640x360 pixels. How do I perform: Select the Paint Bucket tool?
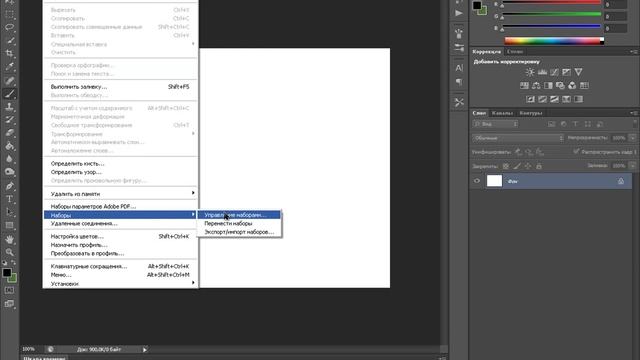(9, 146)
